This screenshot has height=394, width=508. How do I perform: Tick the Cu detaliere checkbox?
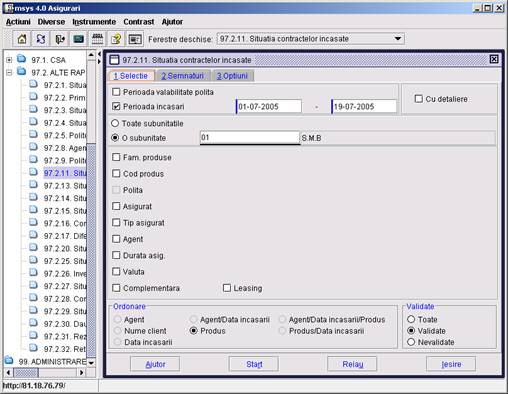(419, 99)
